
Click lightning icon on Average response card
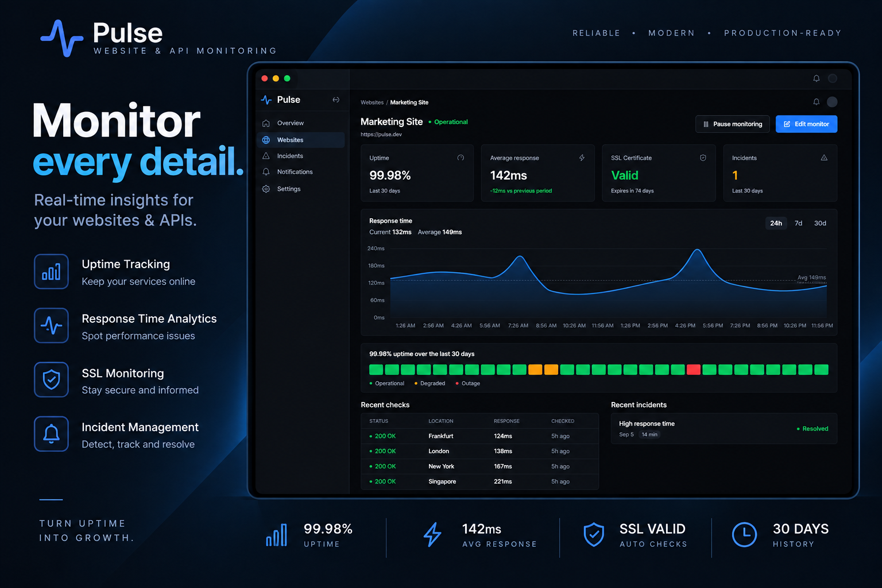coord(582,158)
